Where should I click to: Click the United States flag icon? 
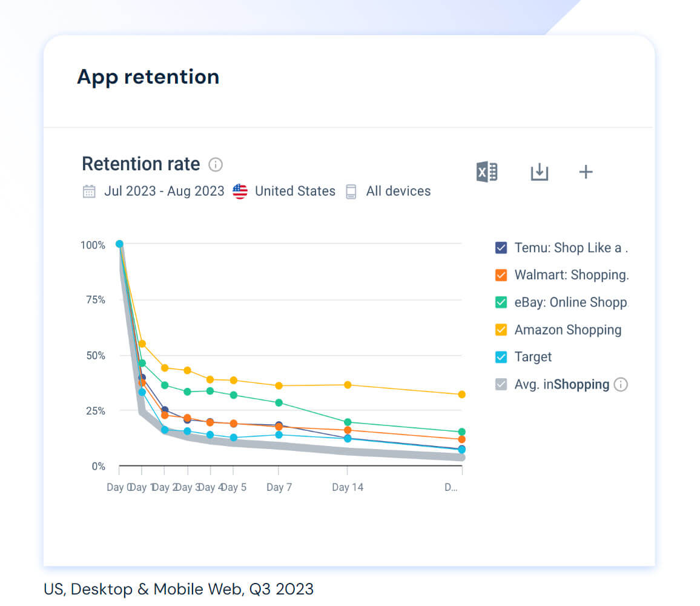click(240, 191)
